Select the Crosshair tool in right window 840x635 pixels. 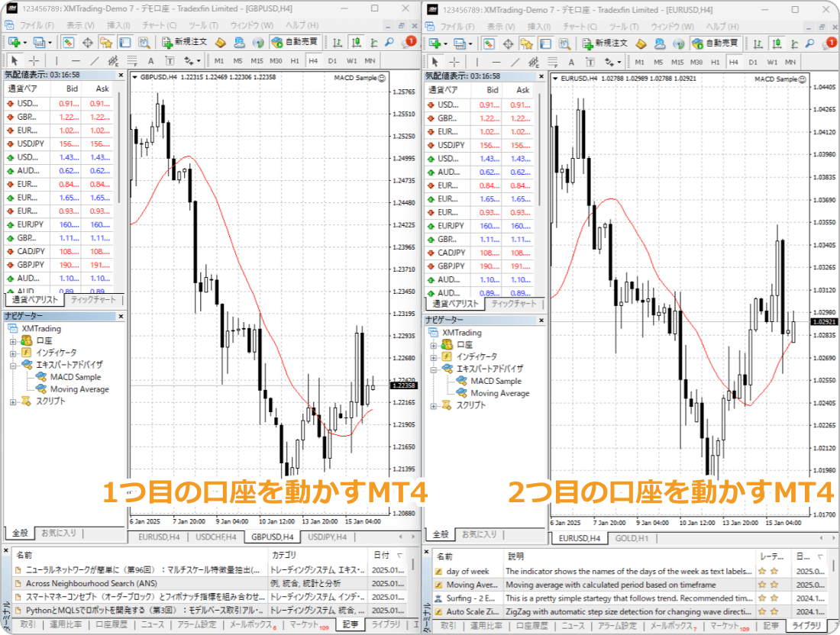pos(454,62)
